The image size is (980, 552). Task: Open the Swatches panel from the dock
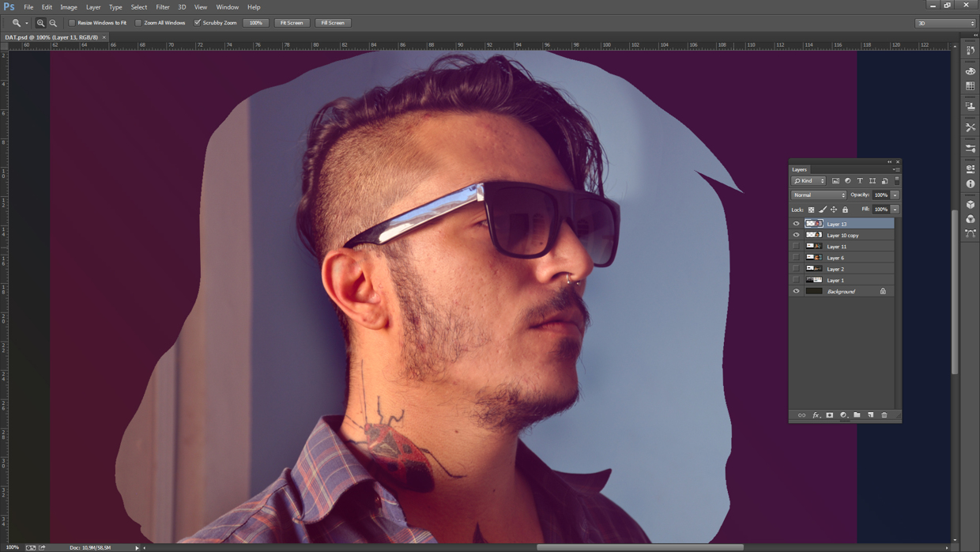[971, 85]
